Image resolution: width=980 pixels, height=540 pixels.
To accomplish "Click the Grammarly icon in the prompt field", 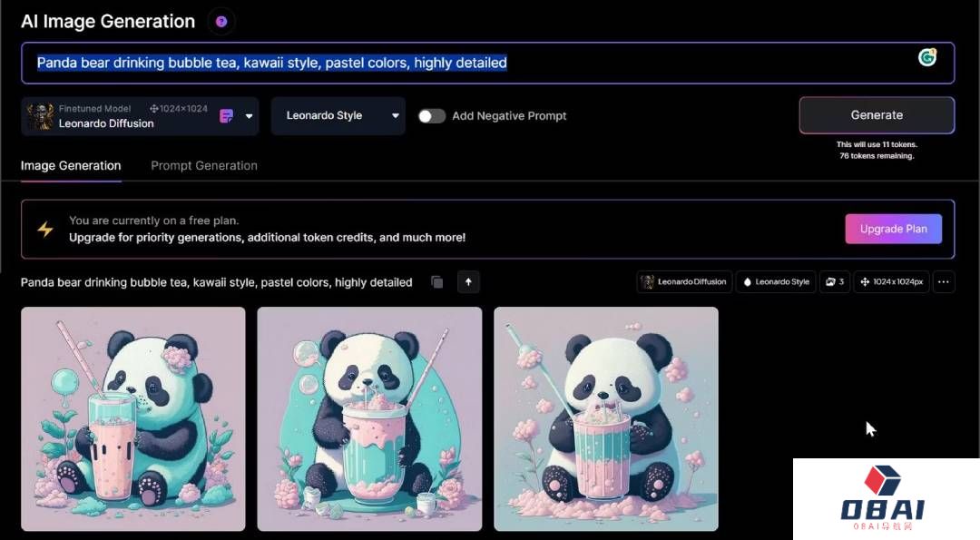I will (926, 57).
